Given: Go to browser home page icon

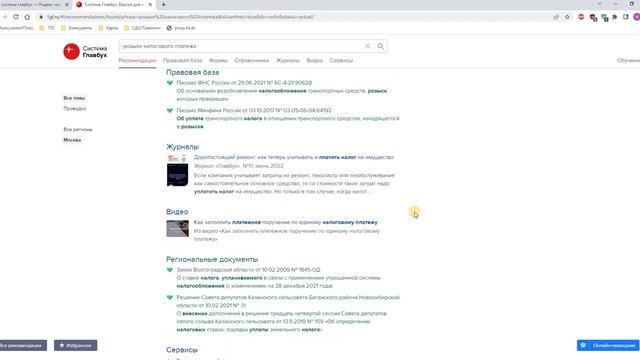Looking at the screenshot, I should point(27,17).
